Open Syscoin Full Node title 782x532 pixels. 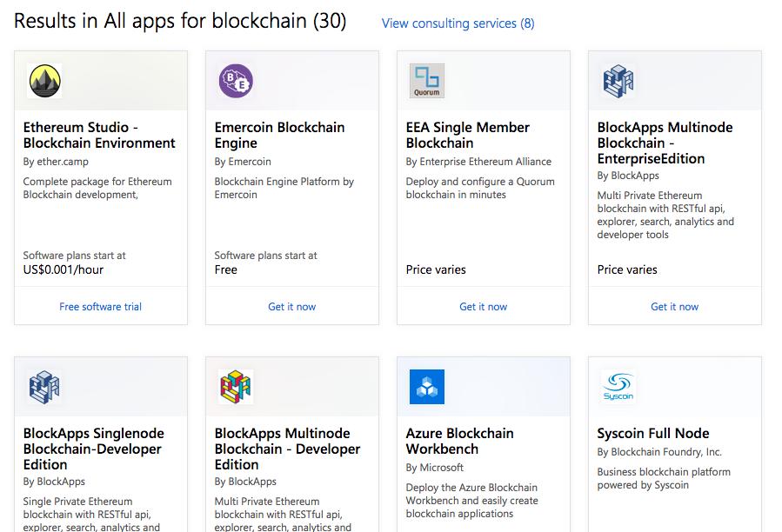click(653, 433)
